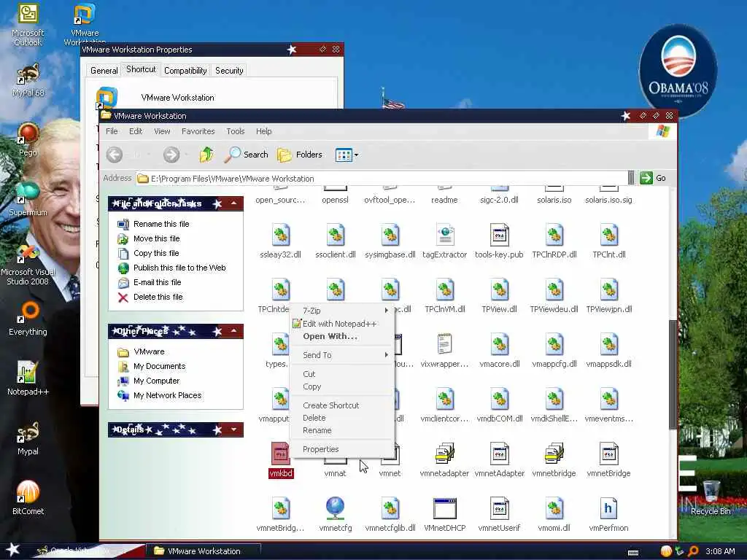Click Copy this file link
Screen dimensions: 747x560
pyautogui.click(x=156, y=253)
